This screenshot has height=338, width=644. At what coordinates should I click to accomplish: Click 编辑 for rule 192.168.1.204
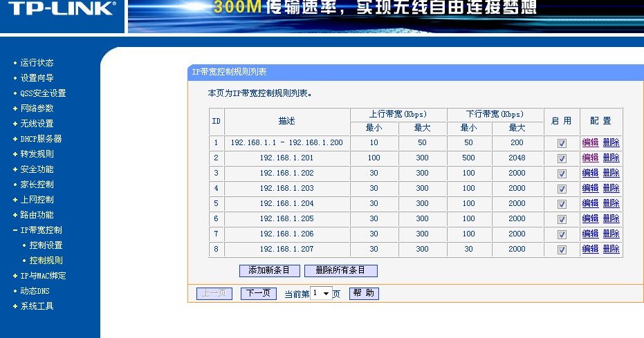click(590, 203)
